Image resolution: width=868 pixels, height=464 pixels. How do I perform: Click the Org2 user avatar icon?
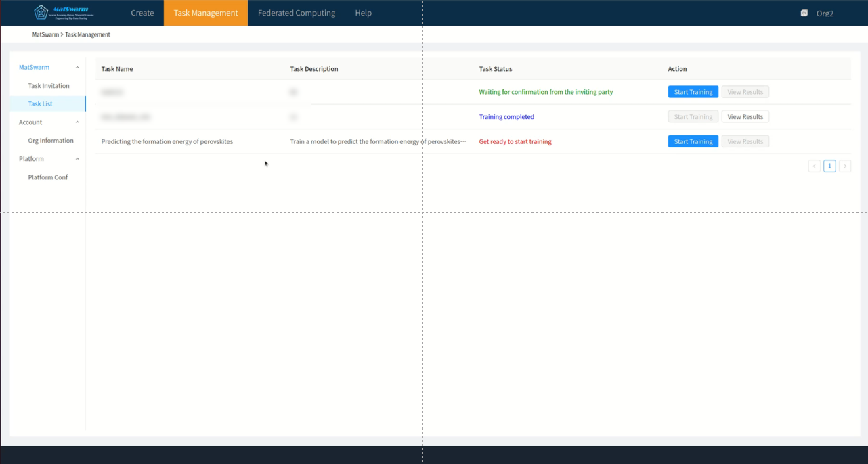(804, 13)
